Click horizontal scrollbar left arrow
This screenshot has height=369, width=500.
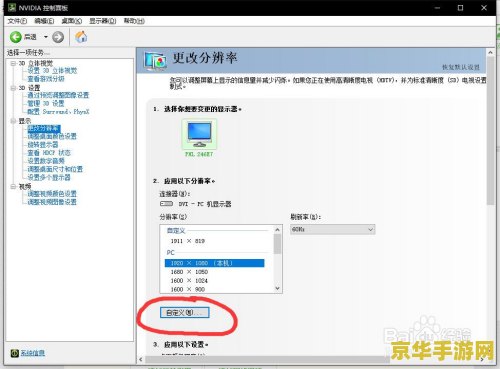(141, 359)
